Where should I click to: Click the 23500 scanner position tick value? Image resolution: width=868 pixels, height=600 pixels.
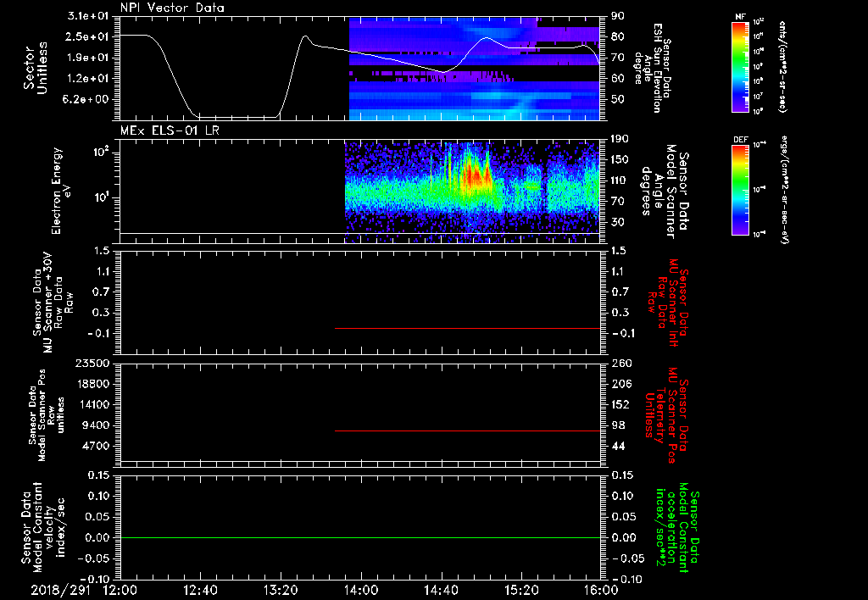(x=92, y=364)
